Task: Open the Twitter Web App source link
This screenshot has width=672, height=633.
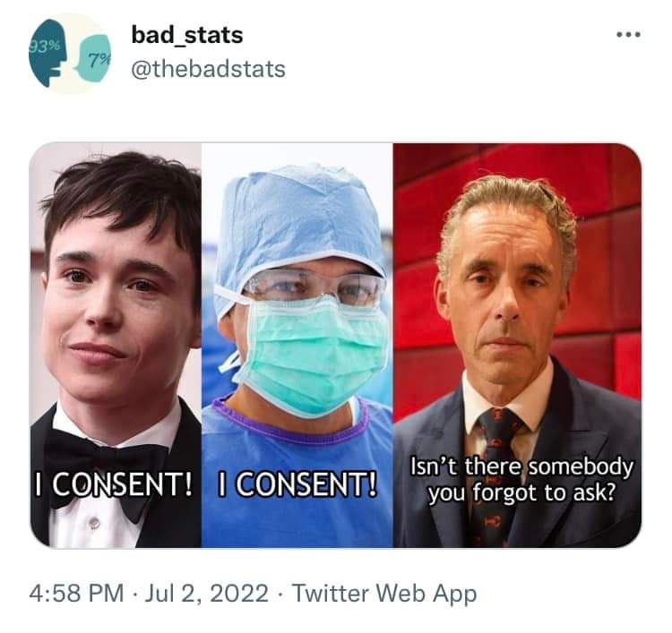Action: [384, 594]
